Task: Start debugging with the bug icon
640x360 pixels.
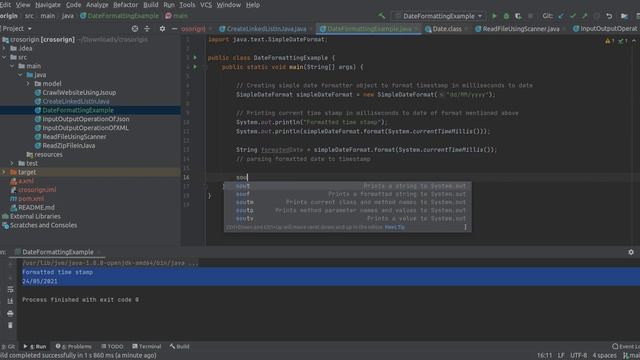Action: (x=506, y=16)
